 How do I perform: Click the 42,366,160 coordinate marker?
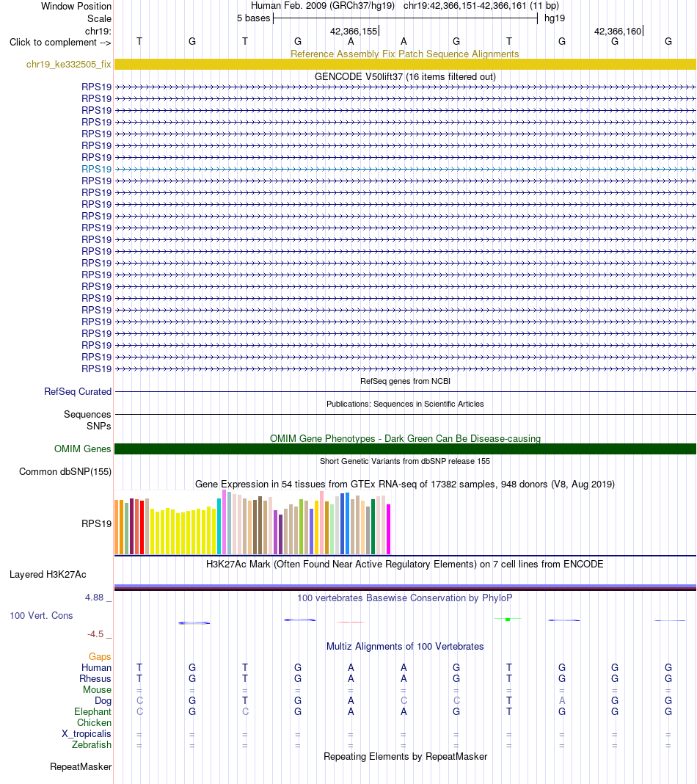tap(618, 31)
